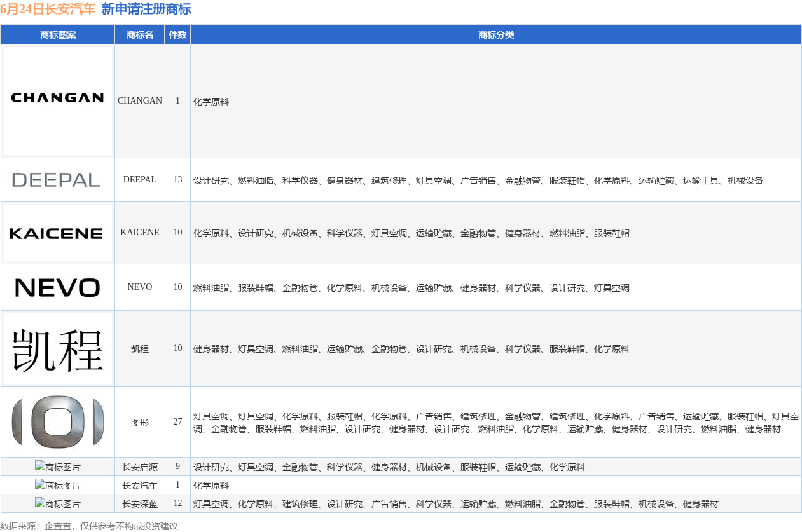Screen dimensions: 802x532
Task: Click broken image in 长安启源 row
Action: click(x=58, y=467)
